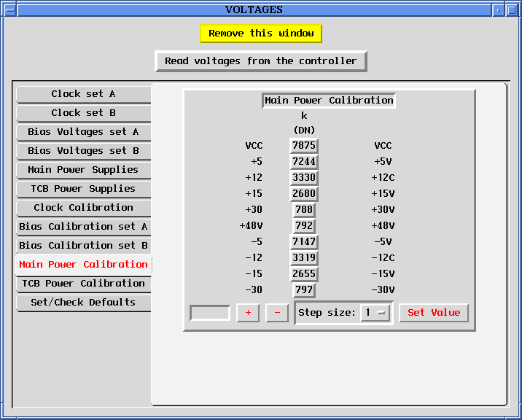Open Bias Calibration set A tab
This screenshot has height=420, width=522.
click(83, 227)
